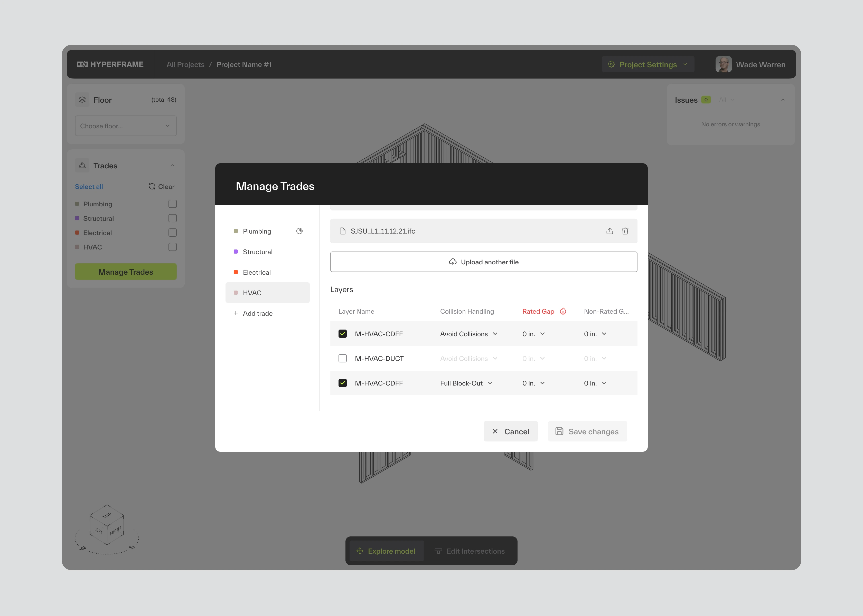
Task: Uncheck the first M-HVAC-CDFF layer checkbox
Action: 343,334
